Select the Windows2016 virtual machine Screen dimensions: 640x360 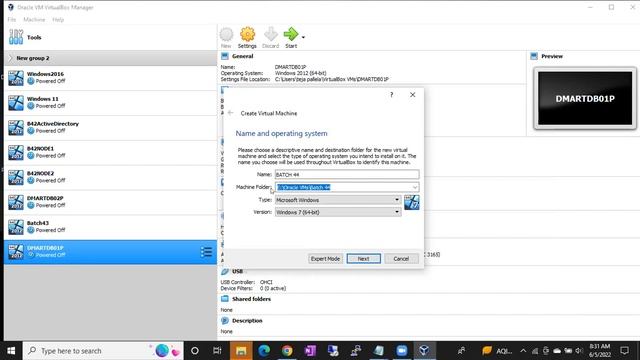point(110,78)
